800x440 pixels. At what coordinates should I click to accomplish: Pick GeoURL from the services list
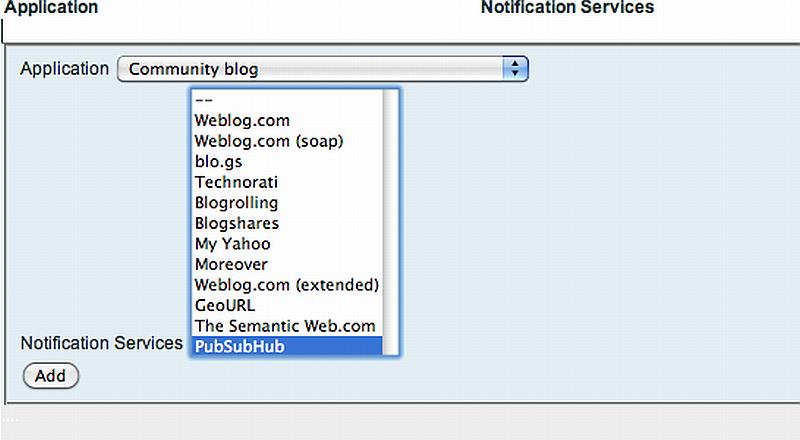click(x=225, y=305)
